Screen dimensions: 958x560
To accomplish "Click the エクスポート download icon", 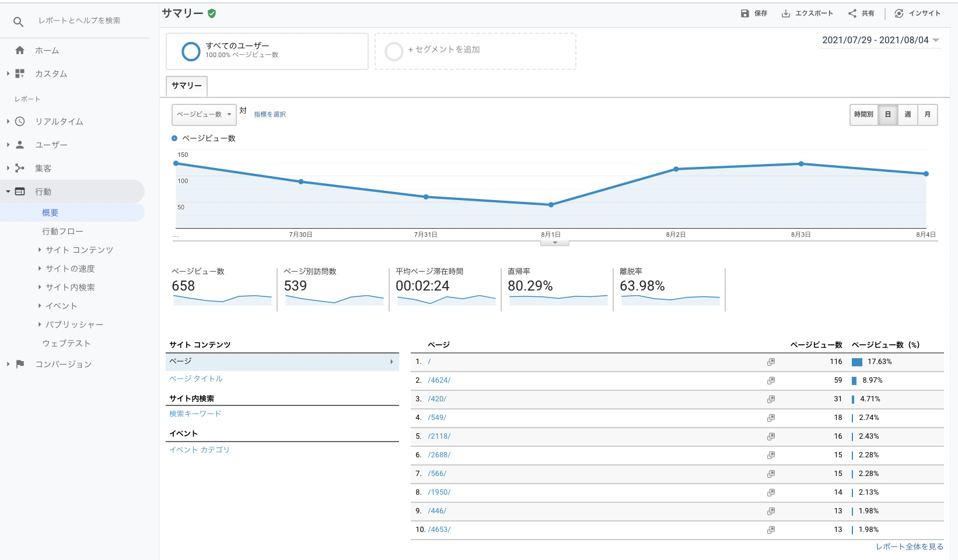I will (x=785, y=13).
